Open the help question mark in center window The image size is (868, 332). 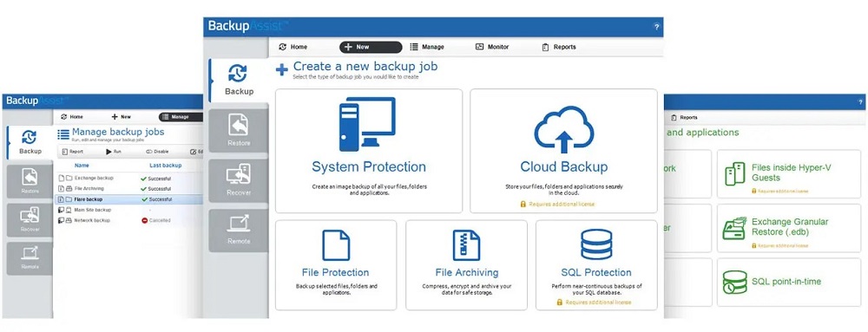[x=656, y=27]
